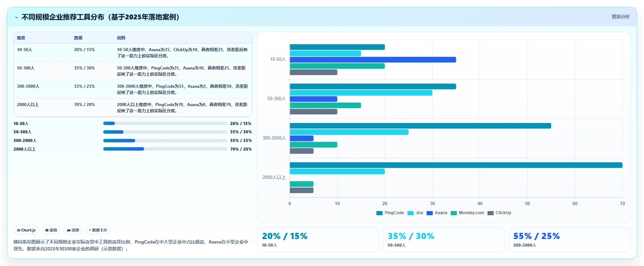Image resolution: width=644 pixels, height=266 pixels.
Task: Click the caption paragraph starting 横向条形图展示了
Action: pyautogui.click(x=131, y=245)
